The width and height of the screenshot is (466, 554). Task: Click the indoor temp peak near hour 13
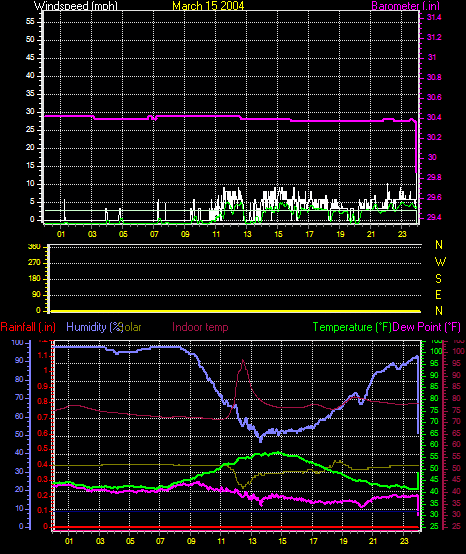(243, 360)
